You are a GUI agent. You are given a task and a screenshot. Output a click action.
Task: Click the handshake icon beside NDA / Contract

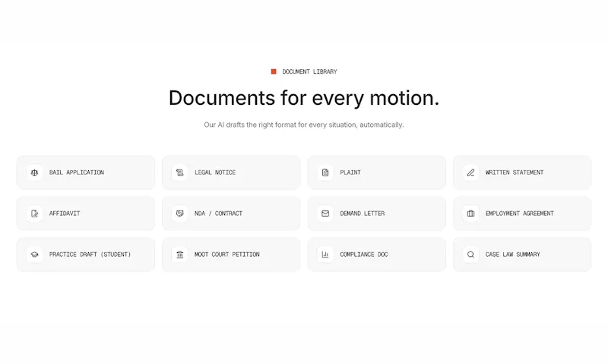click(x=180, y=214)
